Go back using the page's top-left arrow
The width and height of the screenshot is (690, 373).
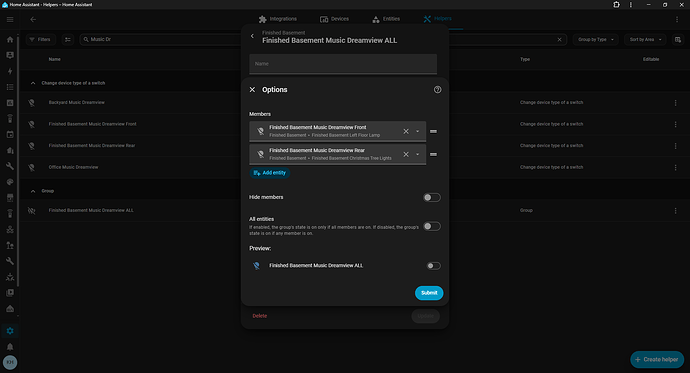coord(33,19)
